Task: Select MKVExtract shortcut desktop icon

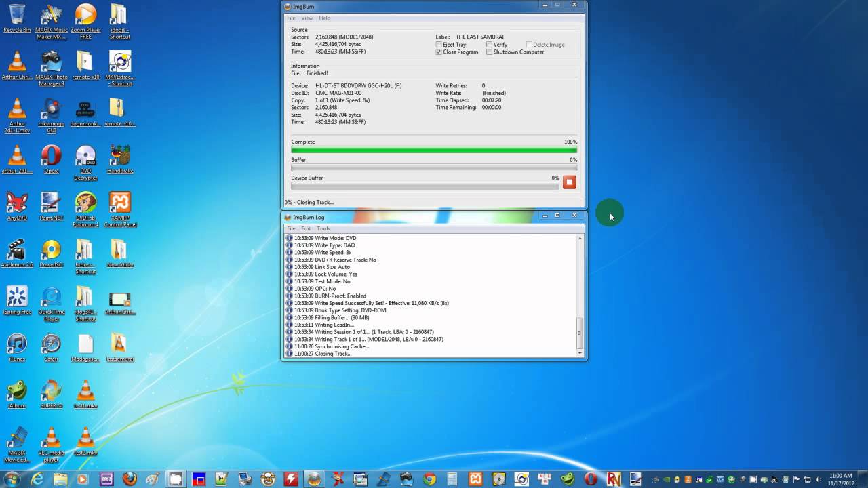Action: pos(119,68)
